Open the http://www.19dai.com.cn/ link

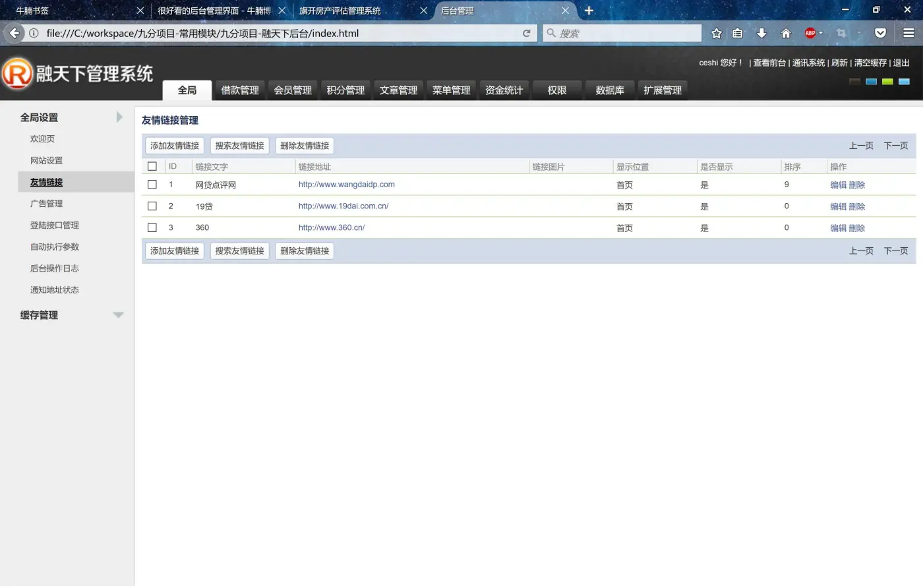[x=343, y=206]
